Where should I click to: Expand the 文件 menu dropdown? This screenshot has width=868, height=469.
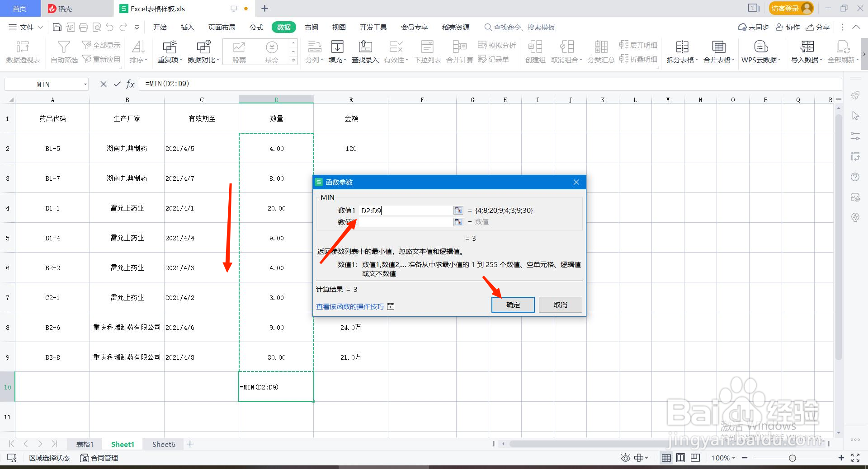26,27
